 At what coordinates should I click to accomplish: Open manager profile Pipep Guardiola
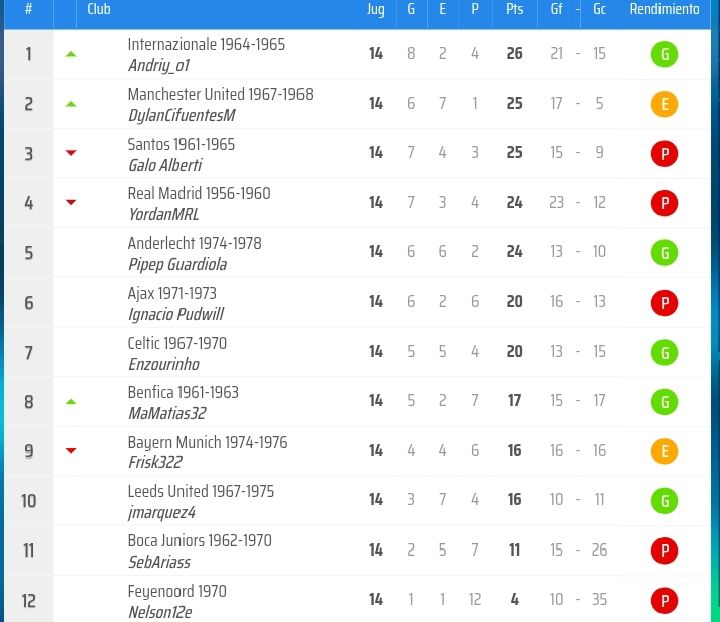point(177,264)
